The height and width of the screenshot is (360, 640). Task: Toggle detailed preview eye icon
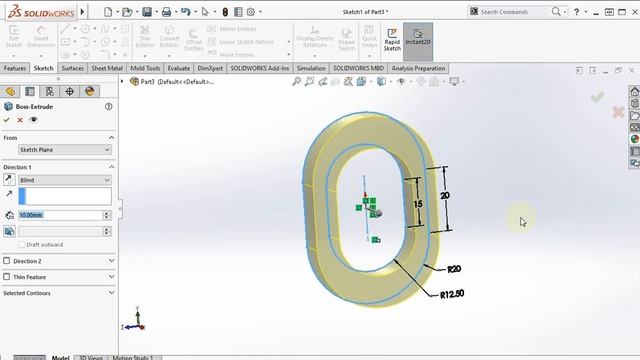tap(33, 120)
